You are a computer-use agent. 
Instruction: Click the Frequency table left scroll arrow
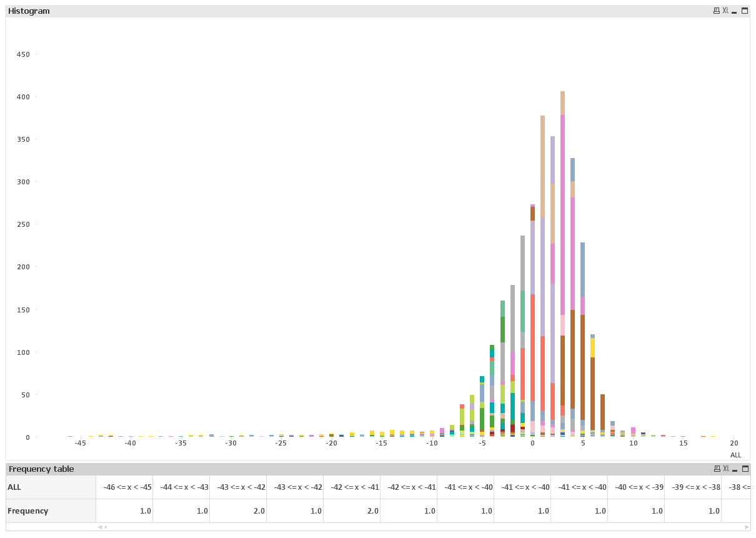click(100, 527)
